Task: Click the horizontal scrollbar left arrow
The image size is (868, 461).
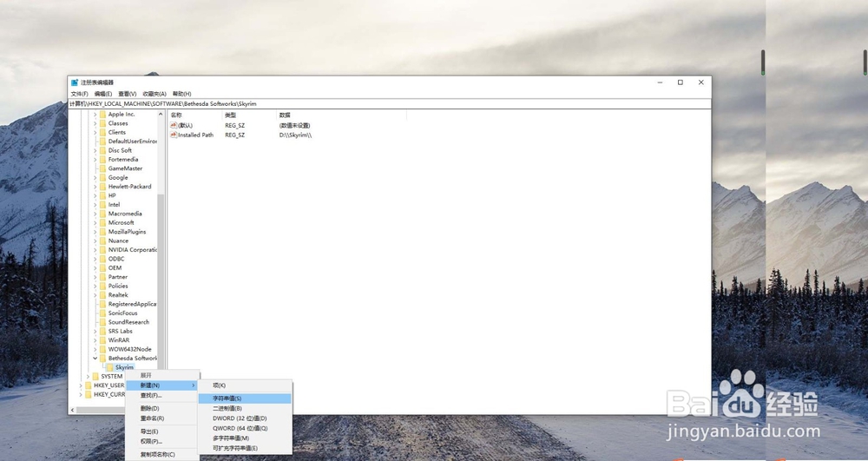Action: (72, 410)
